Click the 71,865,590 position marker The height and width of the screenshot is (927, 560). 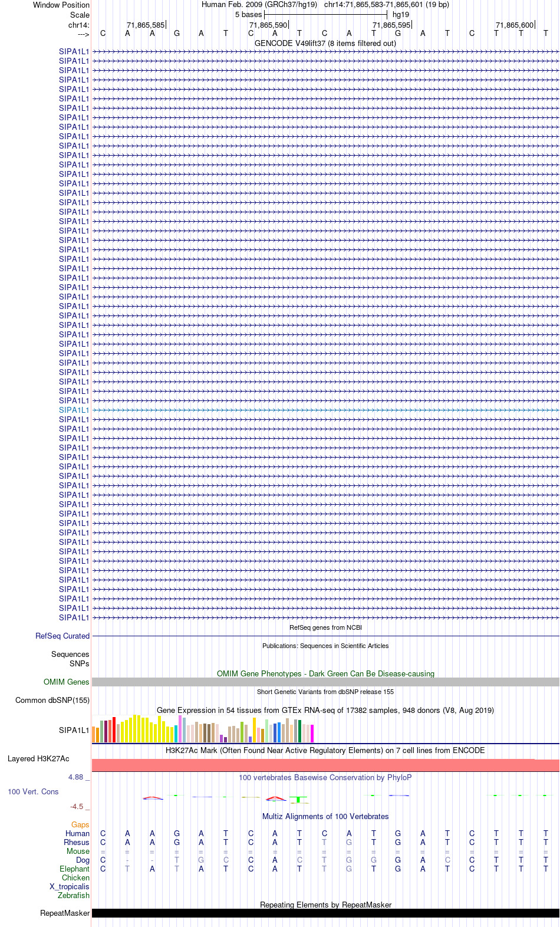(268, 25)
